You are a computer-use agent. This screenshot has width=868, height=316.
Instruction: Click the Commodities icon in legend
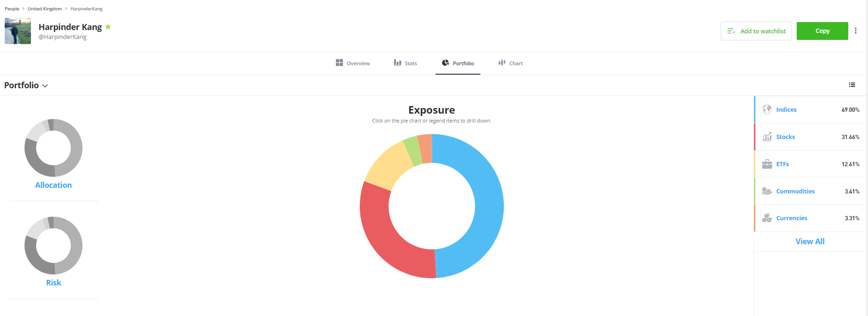[767, 191]
